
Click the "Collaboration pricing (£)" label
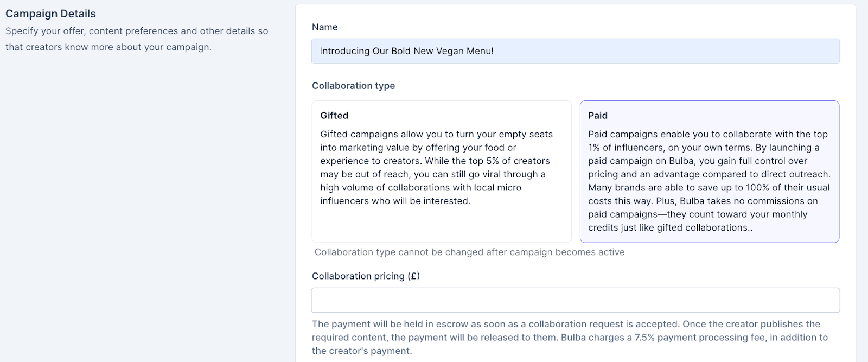point(366,276)
